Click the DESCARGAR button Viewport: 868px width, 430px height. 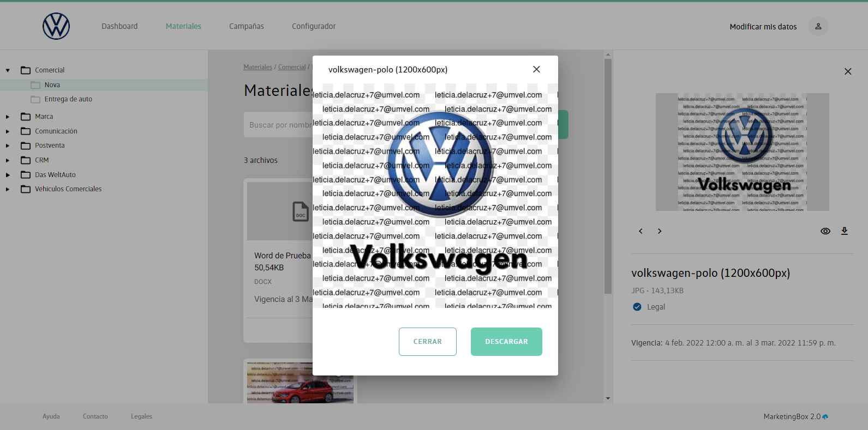tap(506, 342)
